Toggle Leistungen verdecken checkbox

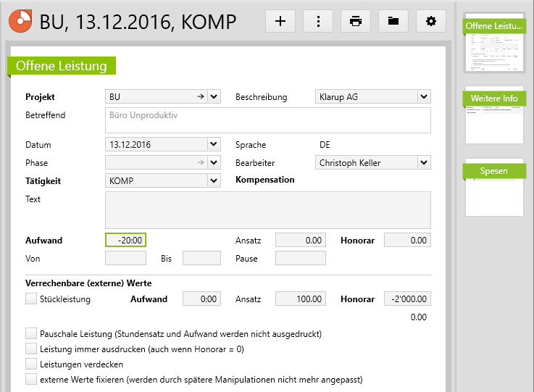pos(31,364)
